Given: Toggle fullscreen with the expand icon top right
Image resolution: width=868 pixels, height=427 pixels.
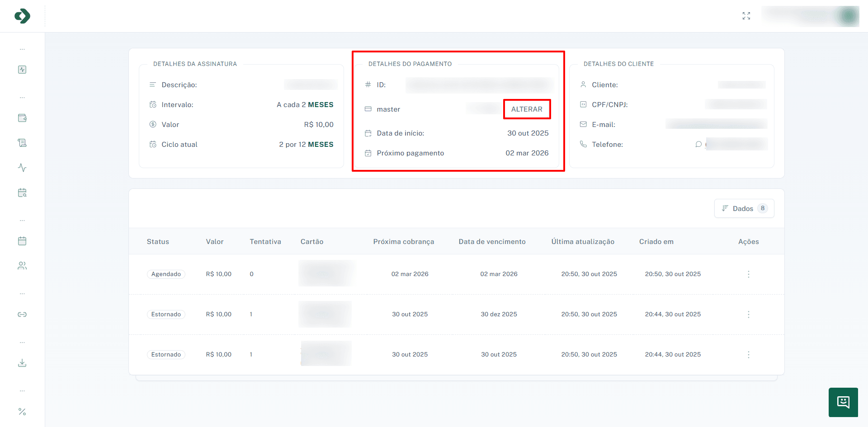Looking at the screenshot, I should coord(746,15).
